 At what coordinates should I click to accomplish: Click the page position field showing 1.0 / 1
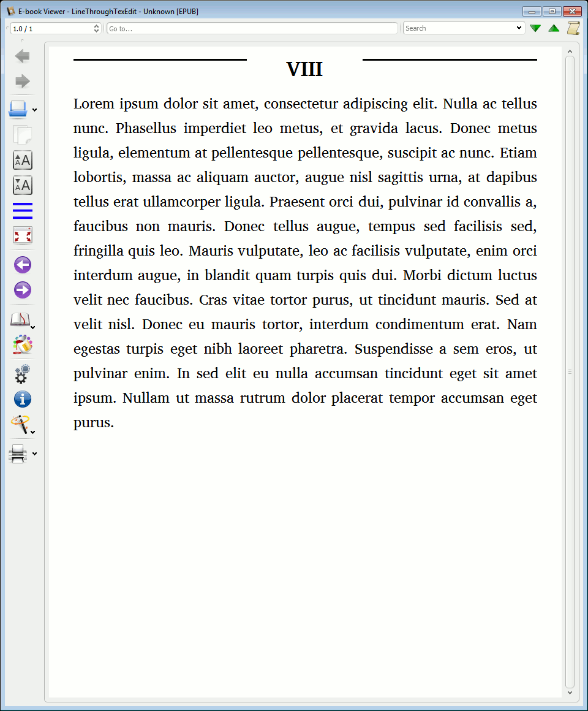pyautogui.click(x=55, y=29)
